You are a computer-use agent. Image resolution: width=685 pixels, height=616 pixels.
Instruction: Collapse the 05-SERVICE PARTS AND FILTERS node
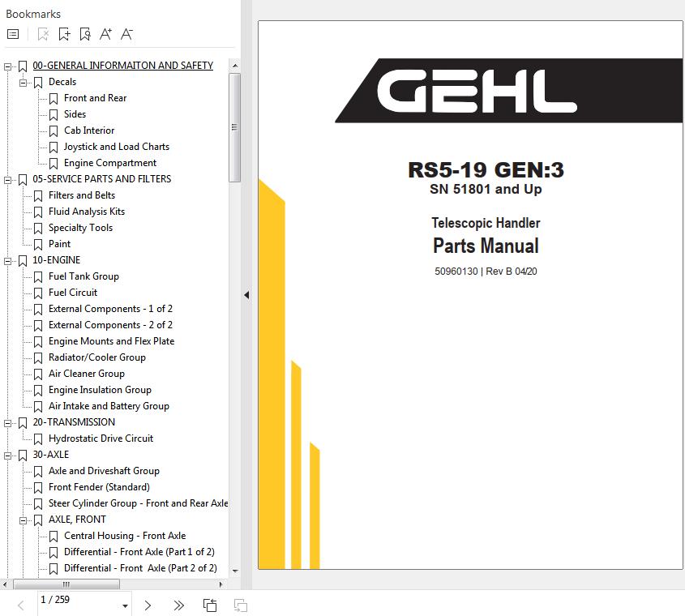pyautogui.click(x=7, y=180)
